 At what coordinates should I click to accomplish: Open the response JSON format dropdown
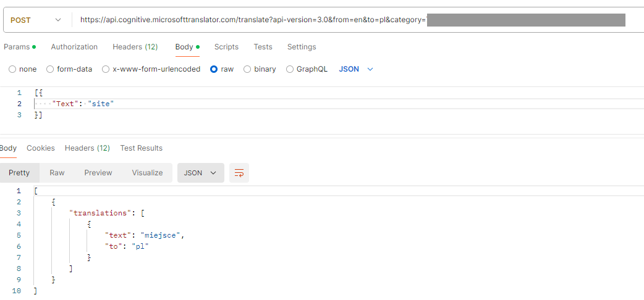tap(200, 173)
